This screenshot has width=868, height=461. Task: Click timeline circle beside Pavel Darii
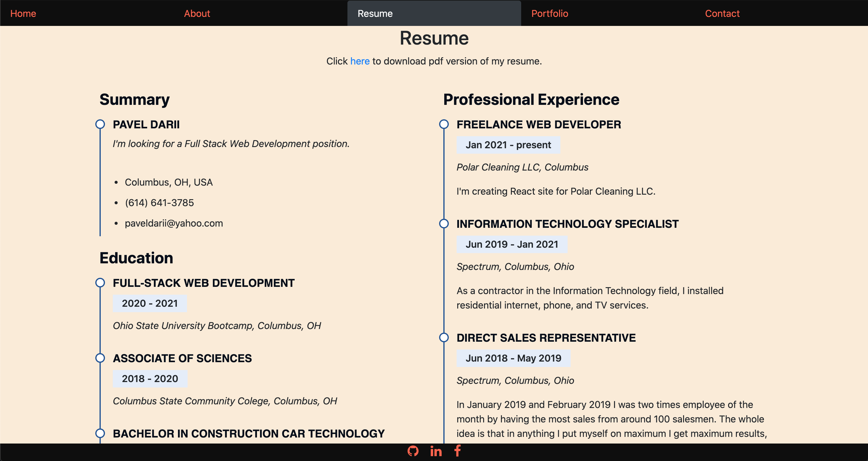(100, 124)
